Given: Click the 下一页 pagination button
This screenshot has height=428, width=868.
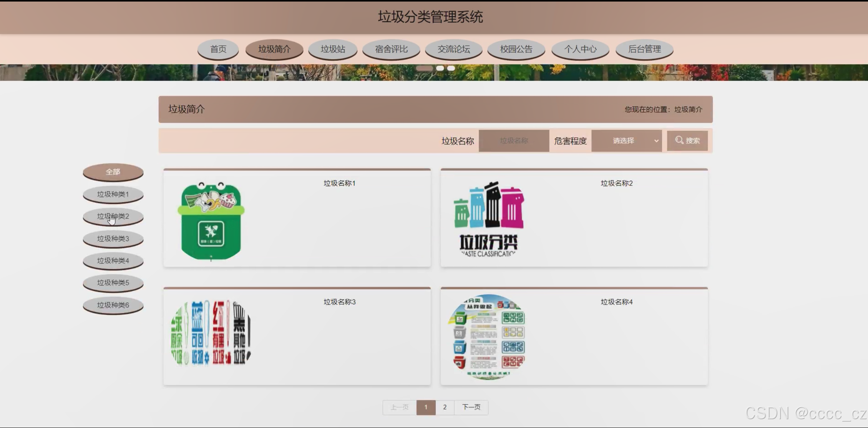Looking at the screenshot, I should pyautogui.click(x=471, y=407).
